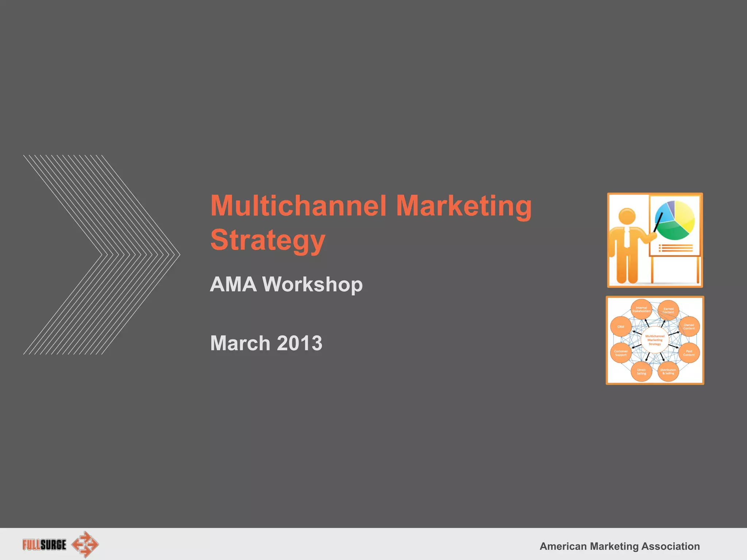747x560 pixels.
Task: Click the Internal Stakeholders circle
Action: [x=641, y=310]
